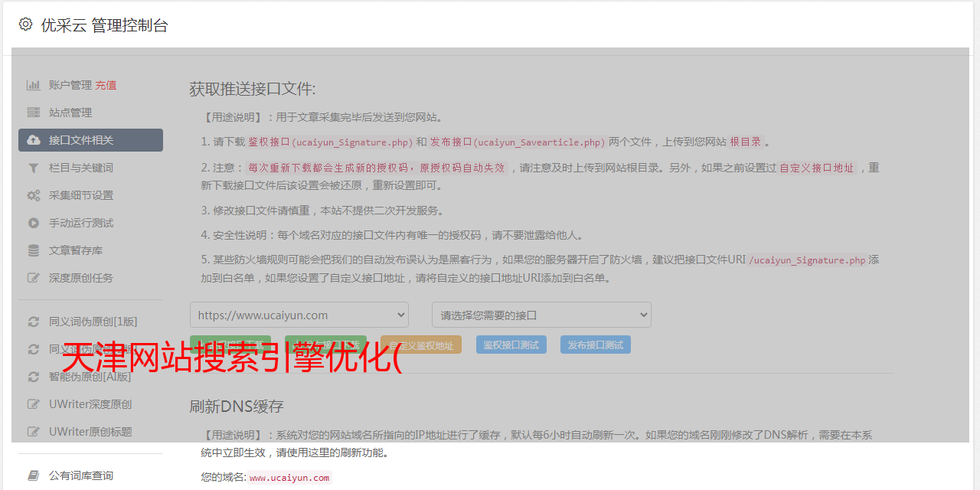980x490 pixels.
Task: Click the cloud upload icon for 接口文件相关
Action: (34, 140)
